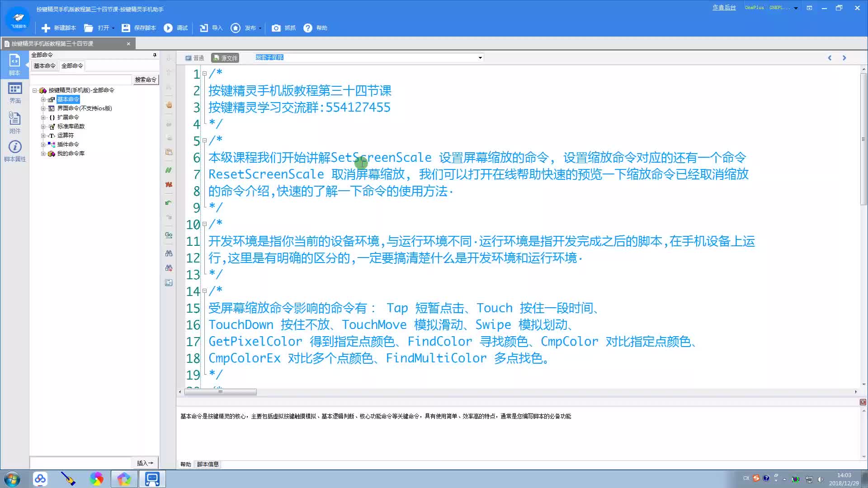The width and height of the screenshot is (868, 488).
Task: Toggle the pin on 全部命令 panel
Action: pos(155,55)
